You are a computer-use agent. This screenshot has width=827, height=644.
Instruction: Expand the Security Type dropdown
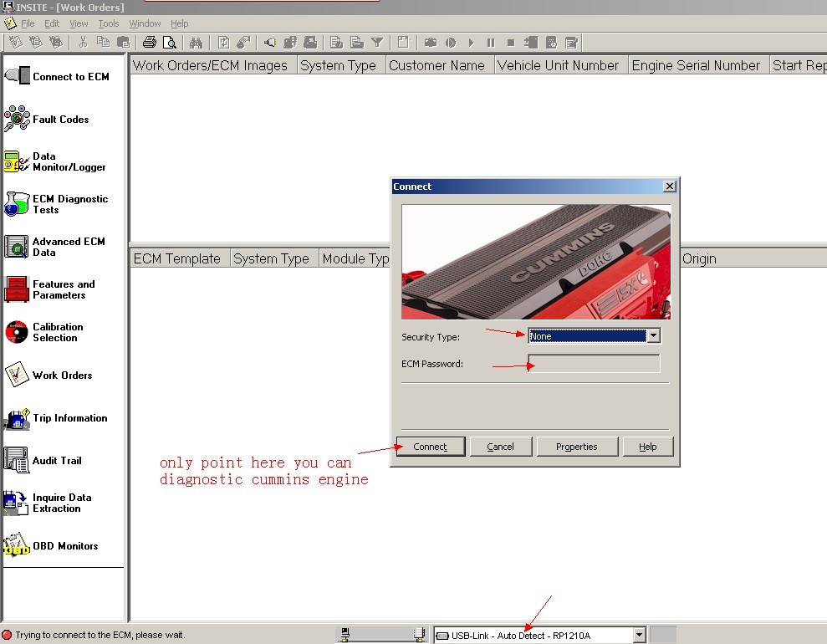pos(654,336)
